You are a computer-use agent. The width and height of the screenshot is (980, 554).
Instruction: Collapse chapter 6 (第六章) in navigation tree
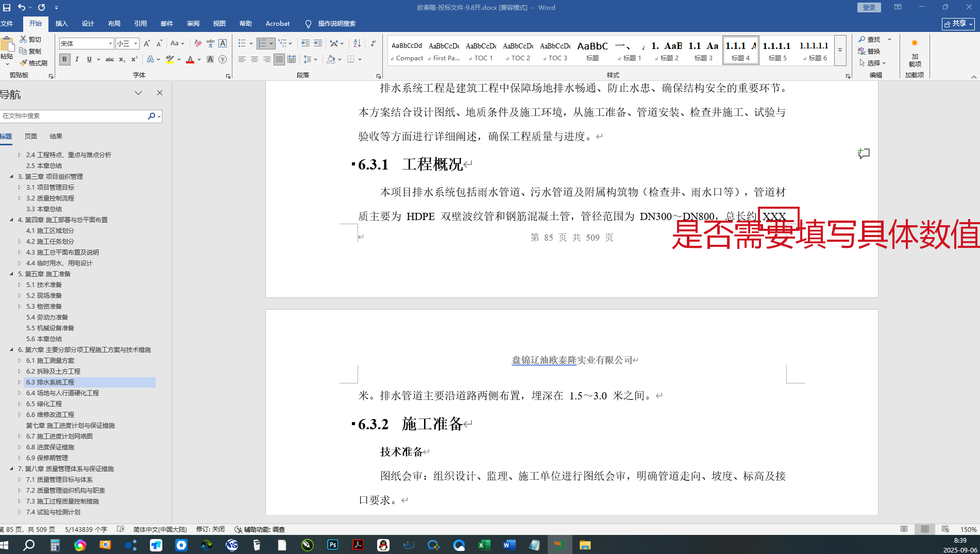coord(12,349)
